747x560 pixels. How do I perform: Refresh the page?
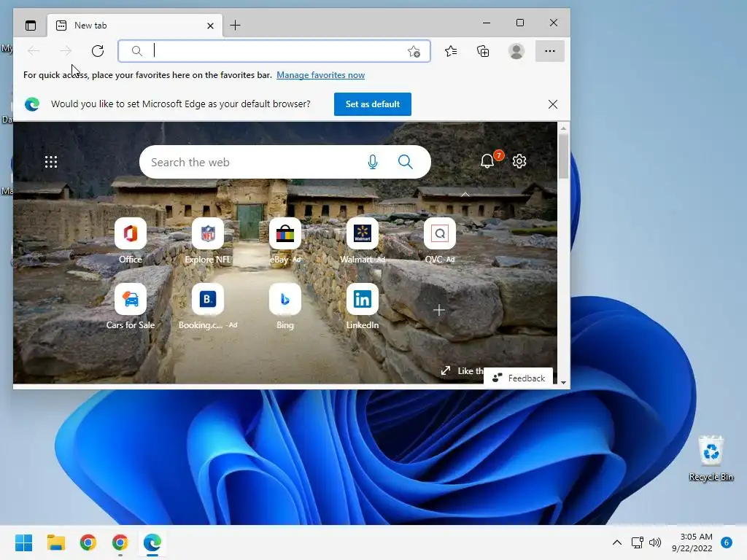point(98,51)
